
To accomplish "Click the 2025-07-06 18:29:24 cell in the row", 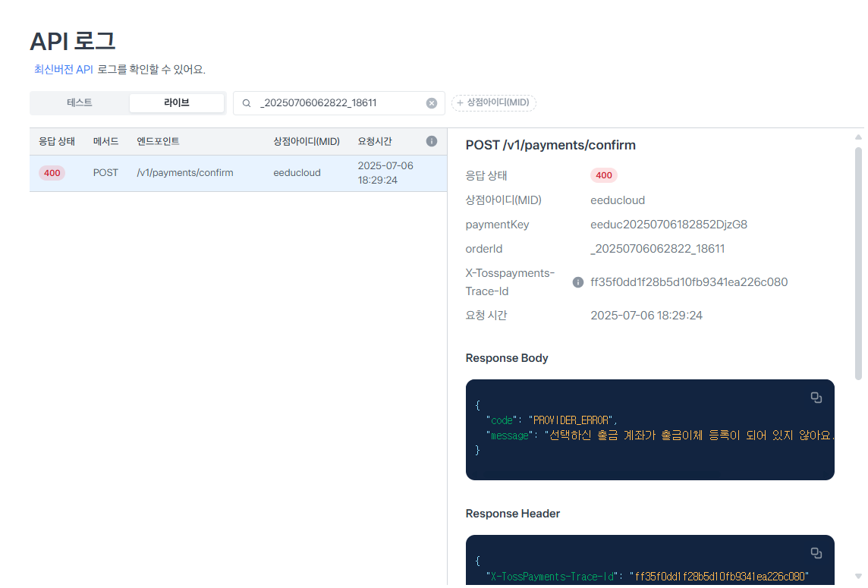I will (385, 173).
